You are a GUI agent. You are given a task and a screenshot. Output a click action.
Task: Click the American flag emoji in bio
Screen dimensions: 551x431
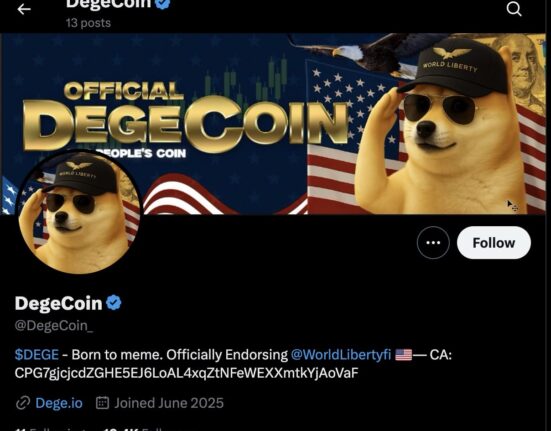click(x=403, y=355)
